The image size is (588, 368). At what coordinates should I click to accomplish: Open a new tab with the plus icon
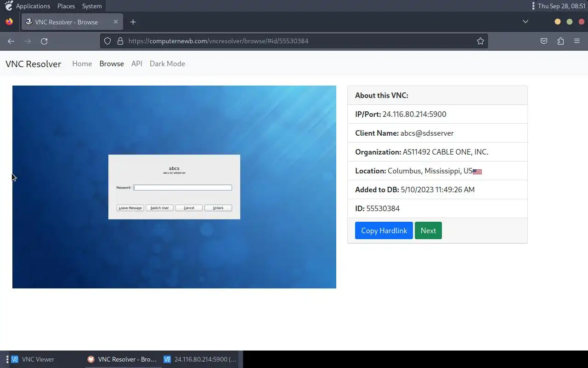(133, 22)
